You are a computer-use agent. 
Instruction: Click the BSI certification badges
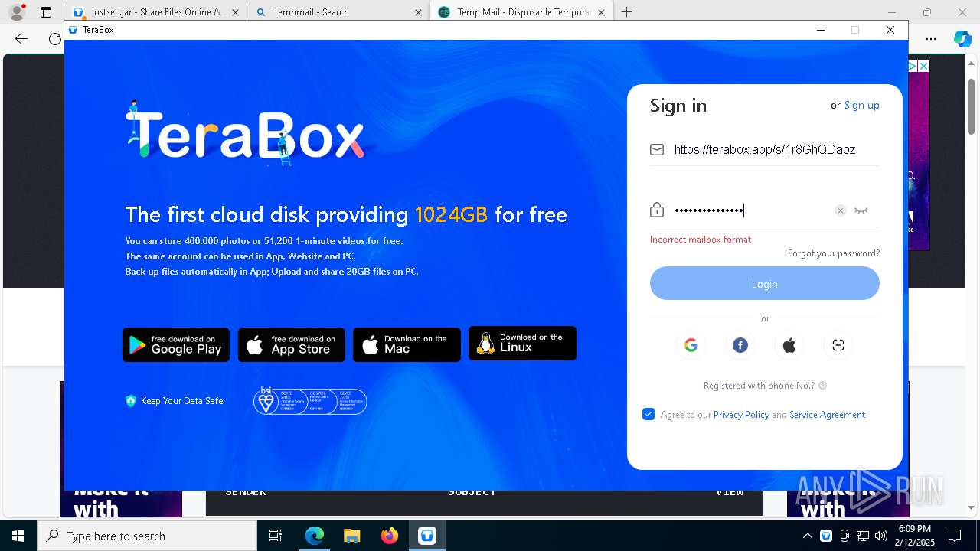click(310, 400)
